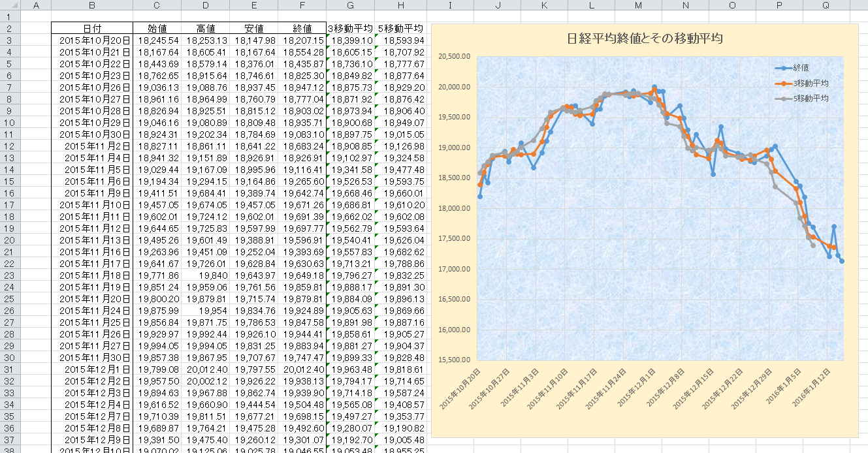This screenshot has height=453, width=868.
Task: Select column header B
Action: pyautogui.click(x=92, y=5)
